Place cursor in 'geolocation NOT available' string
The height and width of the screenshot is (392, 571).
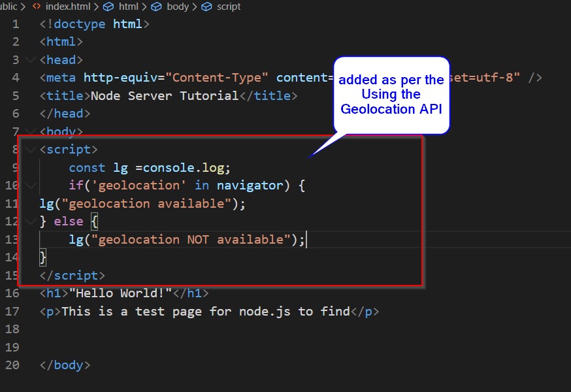(191, 239)
